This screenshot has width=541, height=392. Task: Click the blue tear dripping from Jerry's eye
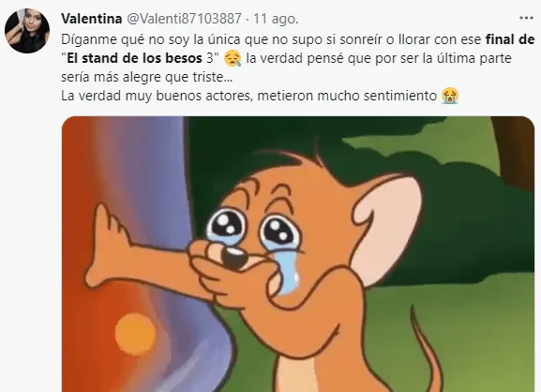(x=288, y=271)
